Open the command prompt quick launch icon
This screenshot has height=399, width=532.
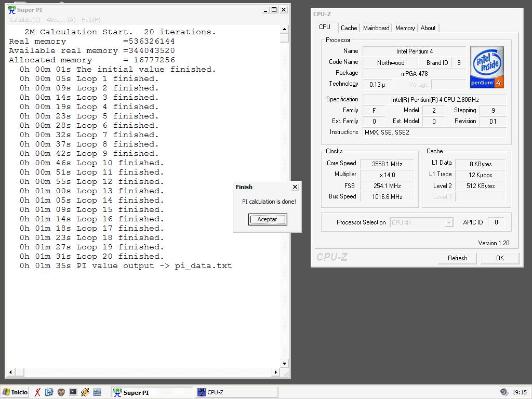click(x=73, y=392)
